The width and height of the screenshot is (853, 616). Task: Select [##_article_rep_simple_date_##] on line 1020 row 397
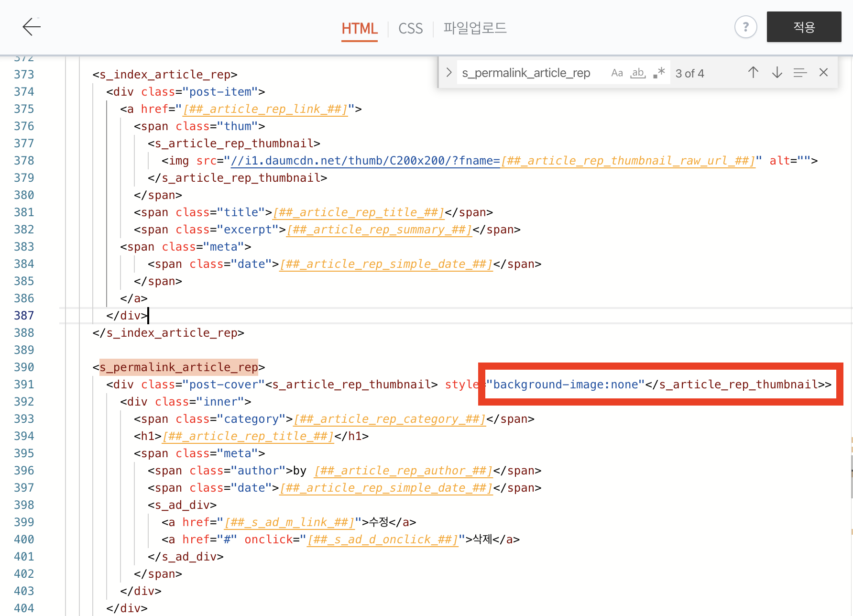click(386, 488)
